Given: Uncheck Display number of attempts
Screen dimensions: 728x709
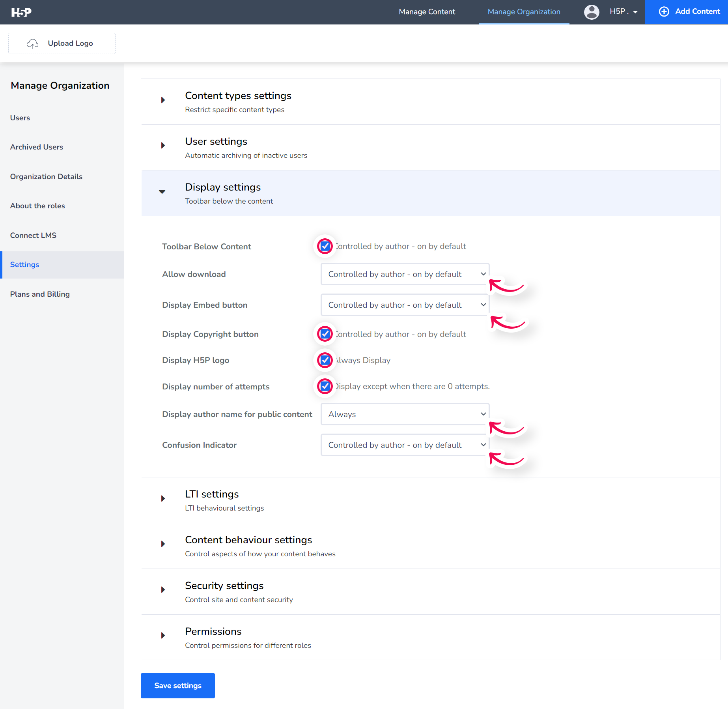Looking at the screenshot, I should coord(325,386).
